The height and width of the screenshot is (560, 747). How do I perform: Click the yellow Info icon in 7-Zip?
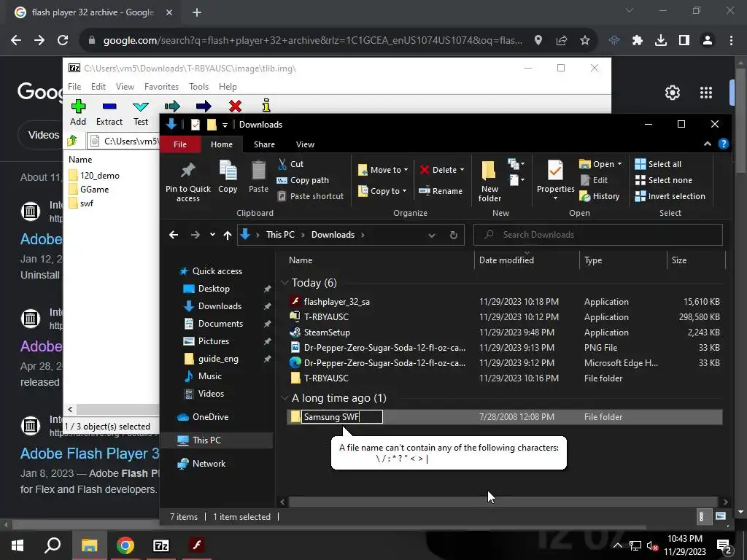click(266, 106)
